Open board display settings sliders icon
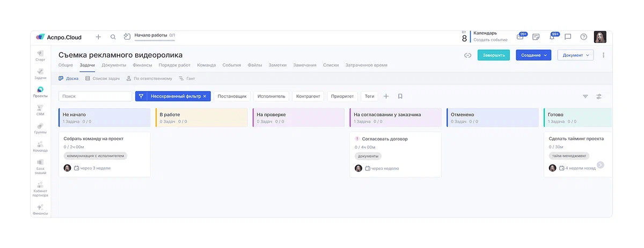Image resolution: width=644 pixels, height=248 pixels. point(599,96)
